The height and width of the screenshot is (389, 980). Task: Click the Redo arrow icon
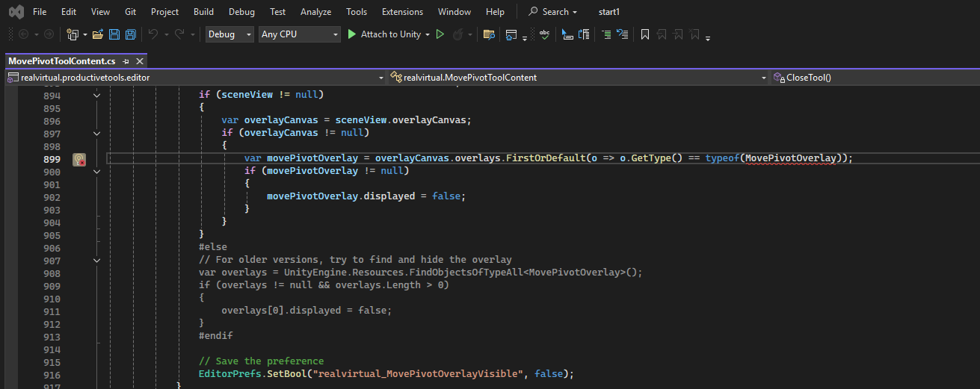[180, 34]
